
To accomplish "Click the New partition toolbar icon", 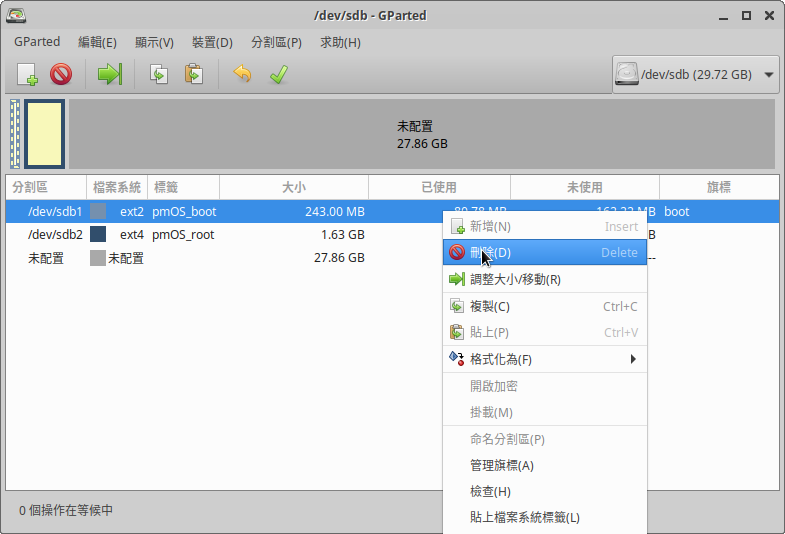I will (x=27, y=74).
